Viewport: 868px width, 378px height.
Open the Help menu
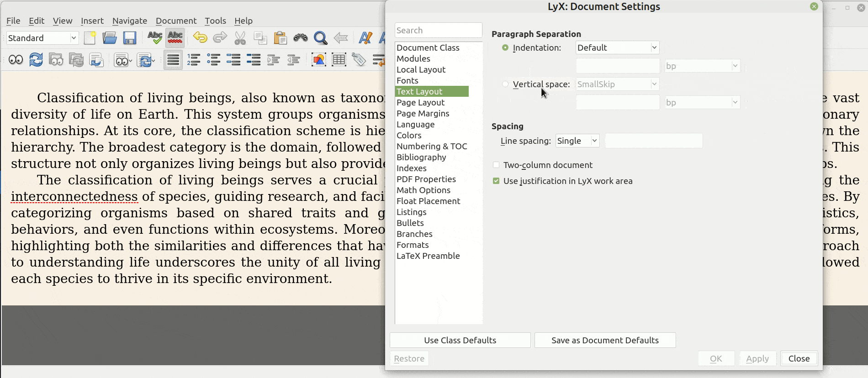coord(243,21)
